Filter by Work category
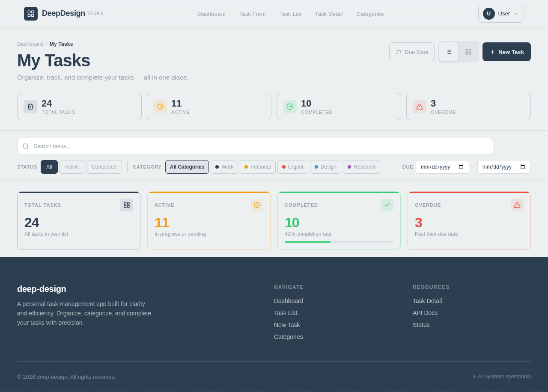548x392 pixels. pos(224,167)
